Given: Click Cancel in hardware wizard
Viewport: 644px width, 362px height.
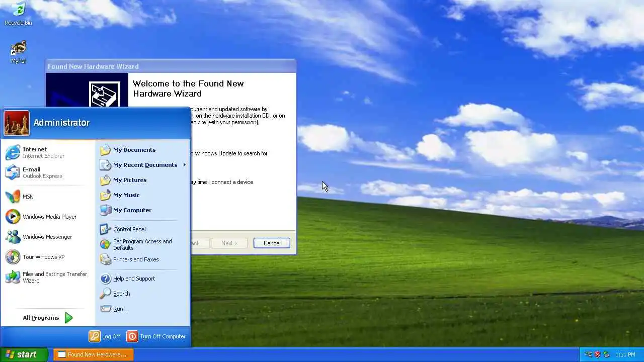Looking at the screenshot, I should click(272, 243).
